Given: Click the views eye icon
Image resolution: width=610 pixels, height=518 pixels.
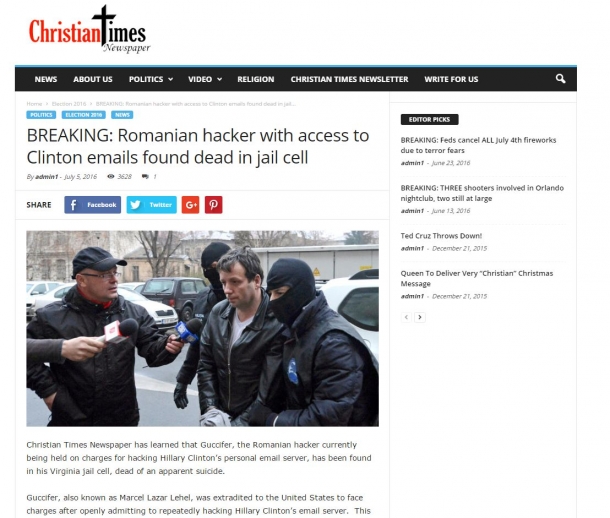Looking at the screenshot, I should (110, 177).
